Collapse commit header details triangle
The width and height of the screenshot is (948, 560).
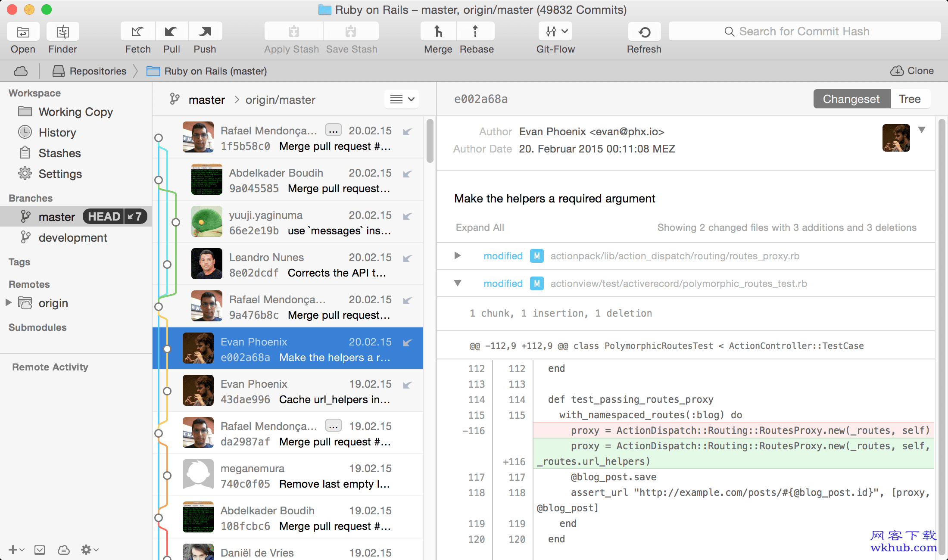pyautogui.click(x=922, y=130)
